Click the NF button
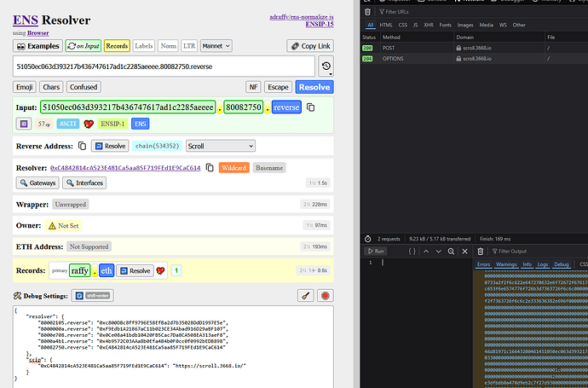Image resolution: width=588 pixels, height=388 pixels. pos(253,87)
